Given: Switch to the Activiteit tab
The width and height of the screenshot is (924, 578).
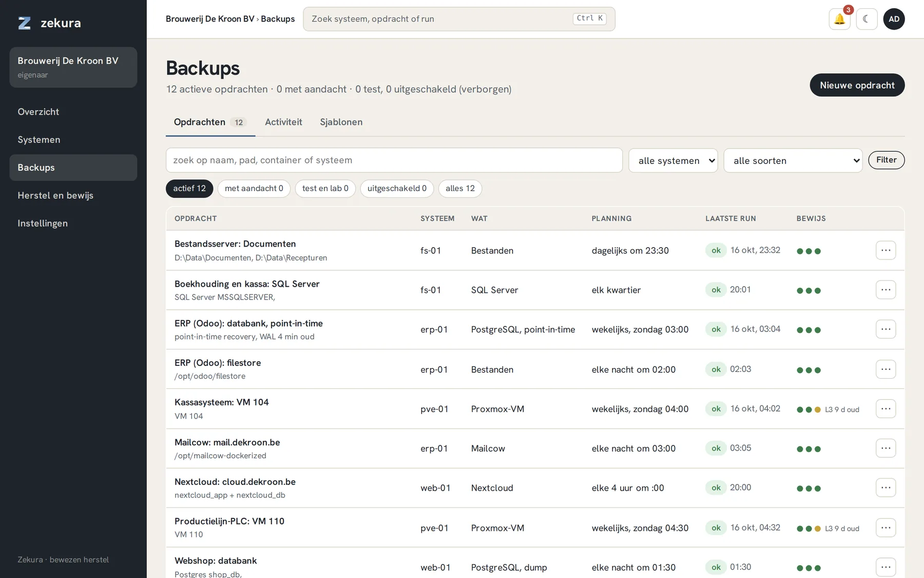Looking at the screenshot, I should click(283, 122).
